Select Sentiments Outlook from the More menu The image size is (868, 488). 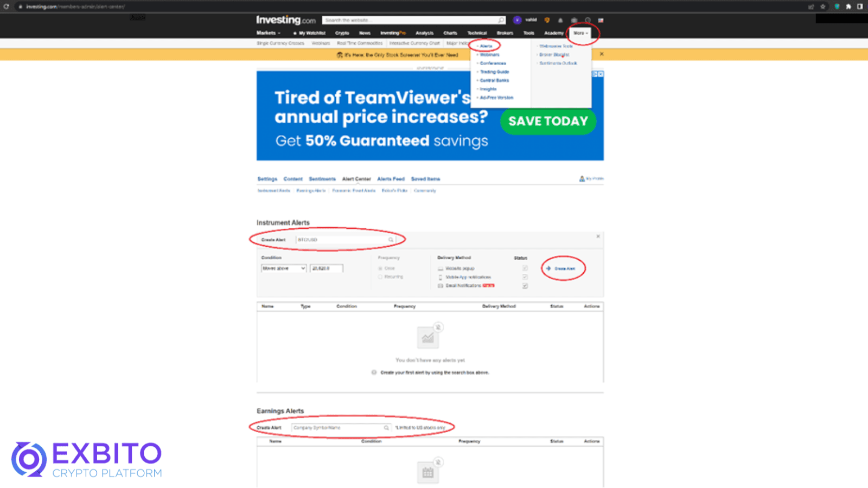click(558, 63)
